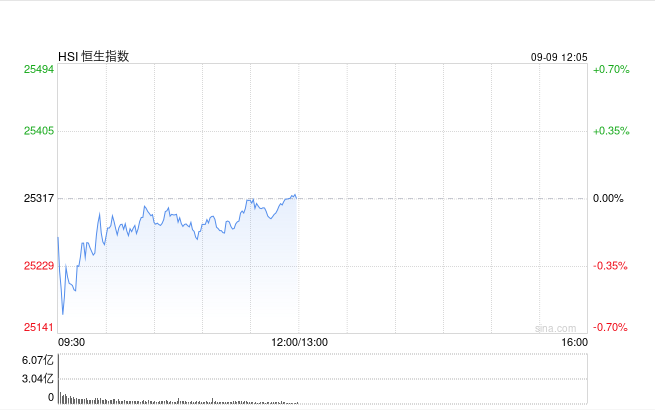Click the 12:00/13:00 midday time label
The height and width of the screenshot is (410, 655).
(x=300, y=342)
